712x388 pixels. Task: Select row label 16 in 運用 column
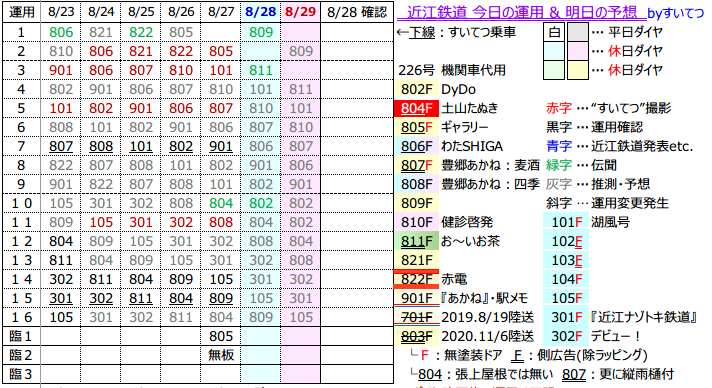(x=21, y=317)
